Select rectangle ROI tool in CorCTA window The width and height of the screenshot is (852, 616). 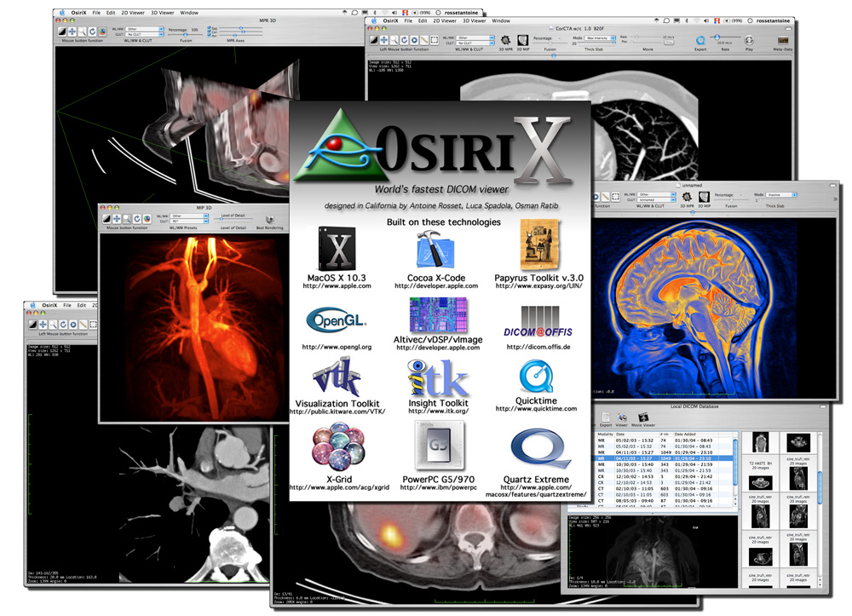(x=435, y=40)
